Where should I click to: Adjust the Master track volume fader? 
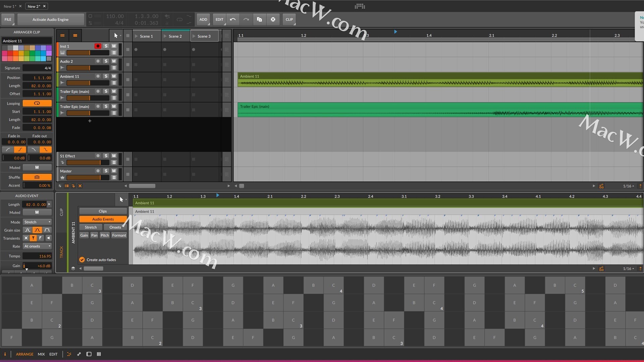tap(88, 177)
